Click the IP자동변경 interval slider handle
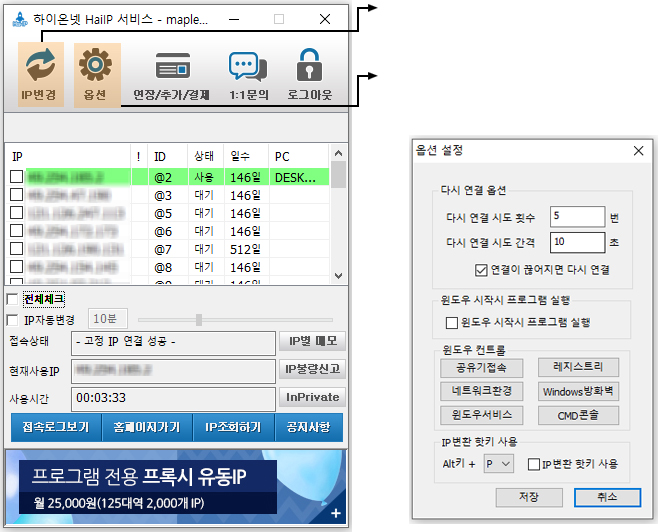The image size is (659, 532). pyautogui.click(x=199, y=320)
